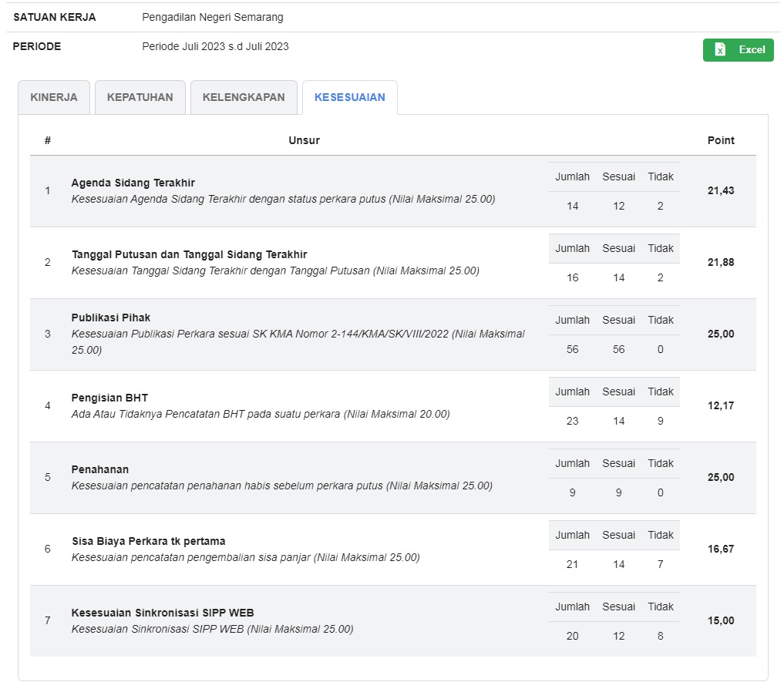The width and height of the screenshot is (784, 699).
Task: Click the active KESESUAIAN tab
Action: point(349,98)
